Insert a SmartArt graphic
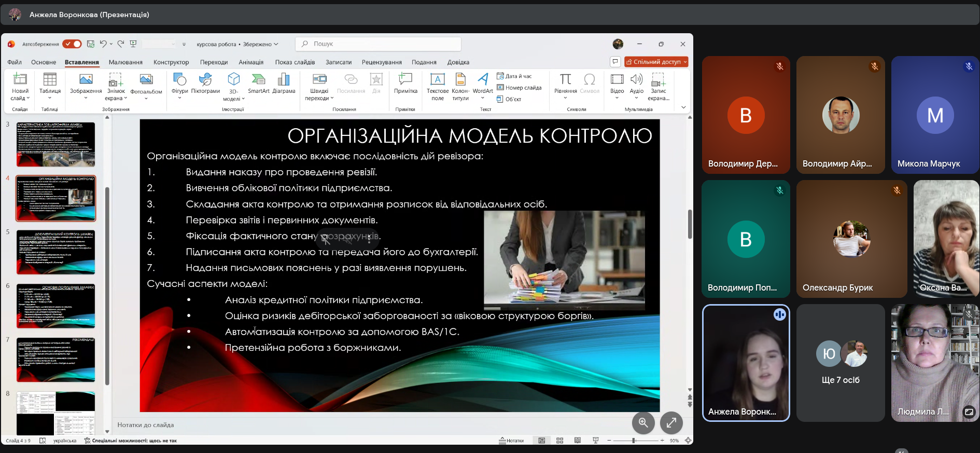This screenshot has width=980, height=453. point(258,83)
